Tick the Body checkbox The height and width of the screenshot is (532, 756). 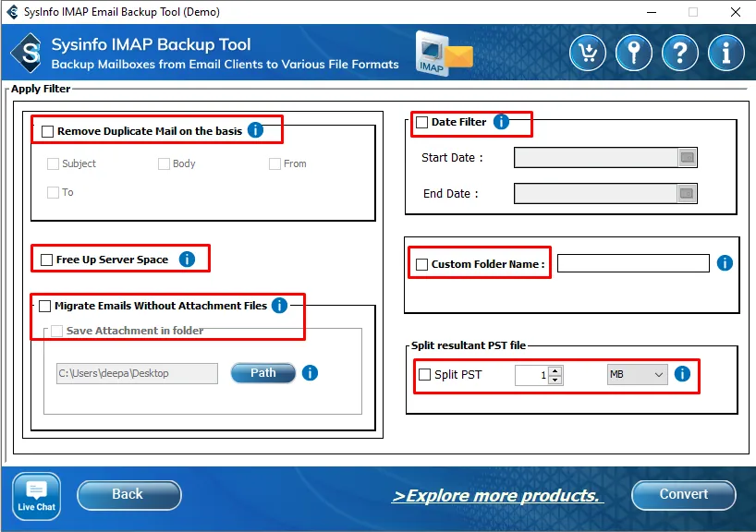(x=164, y=163)
